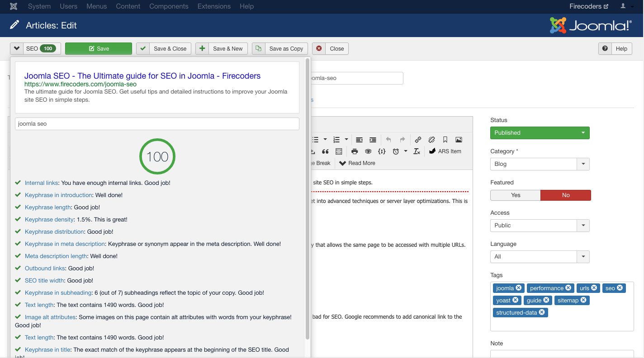Open the Users menu
This screenshot has width=644, height=358.
[69, 6]
